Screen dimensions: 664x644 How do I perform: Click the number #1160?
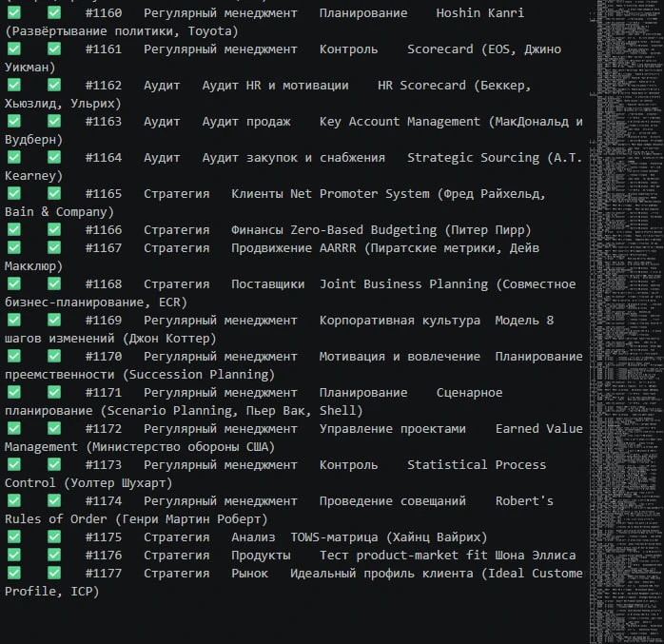(104, 13)
